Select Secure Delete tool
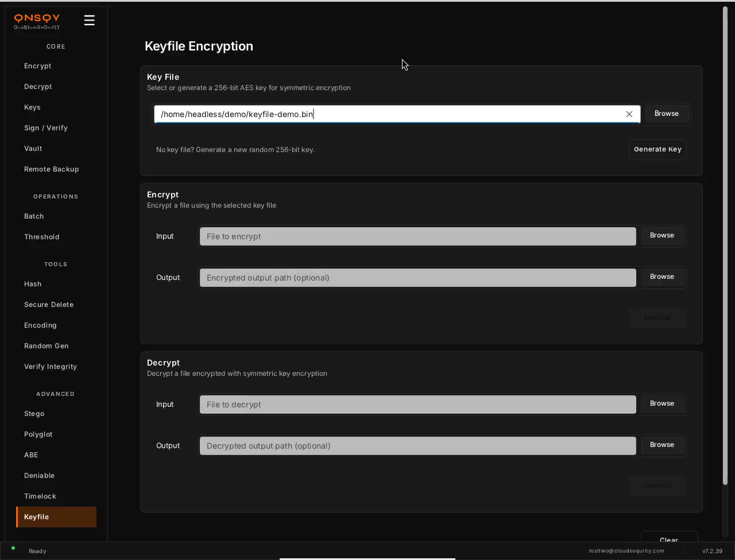 pyautogui.click(x=56, y=305)
